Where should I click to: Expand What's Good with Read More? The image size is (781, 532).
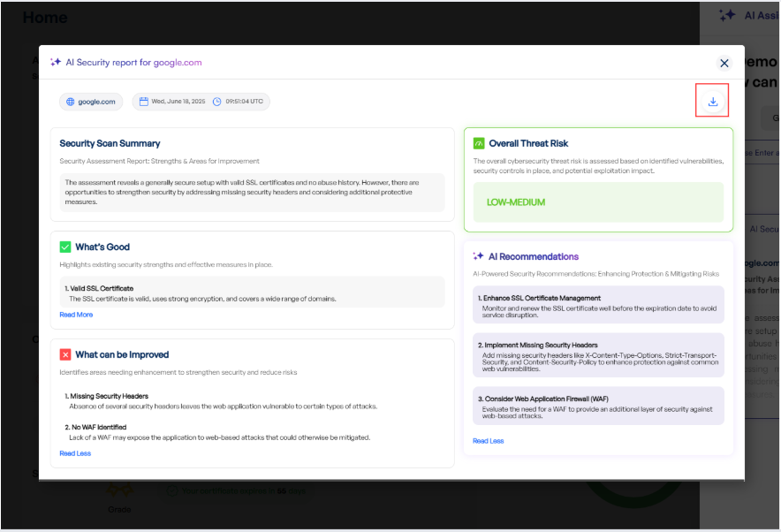[x=76, y=315]
